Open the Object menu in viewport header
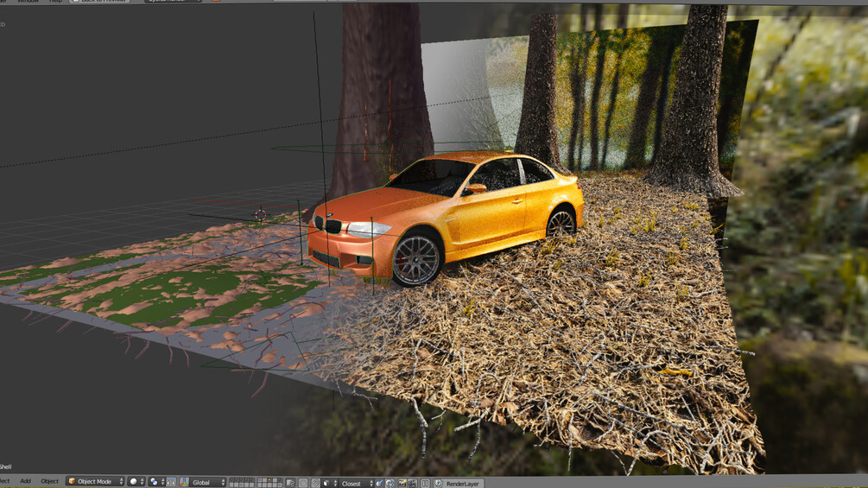Viewport: 868px width, 488px height. (50, 481)
